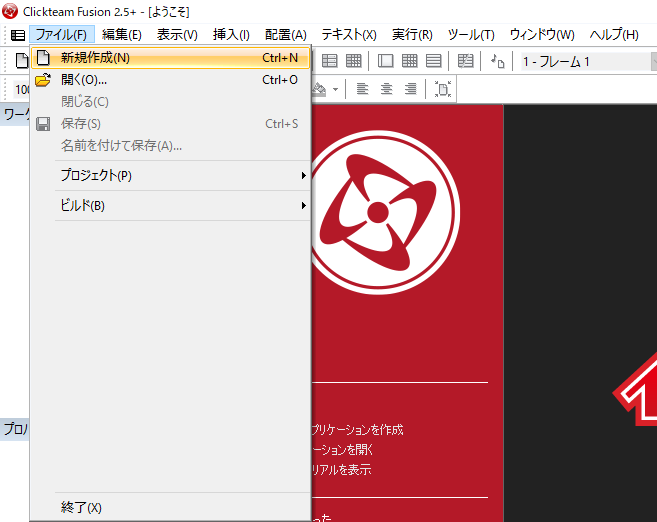Viewport: 657px width, 522px height.
Task: Close the ファイル(F) menu via its title
Action: (x=62, y=34)
